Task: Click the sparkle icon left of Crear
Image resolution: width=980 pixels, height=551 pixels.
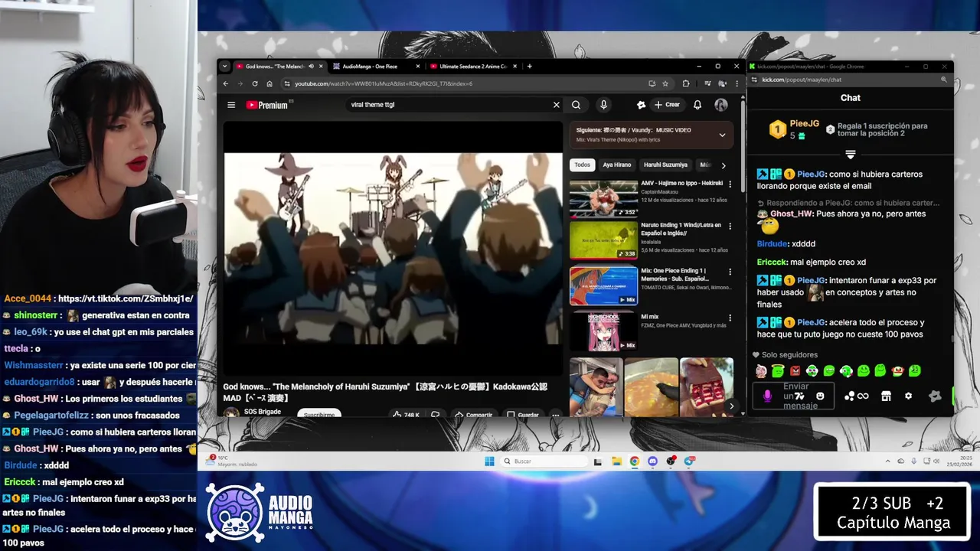Action: click(641, 105)
